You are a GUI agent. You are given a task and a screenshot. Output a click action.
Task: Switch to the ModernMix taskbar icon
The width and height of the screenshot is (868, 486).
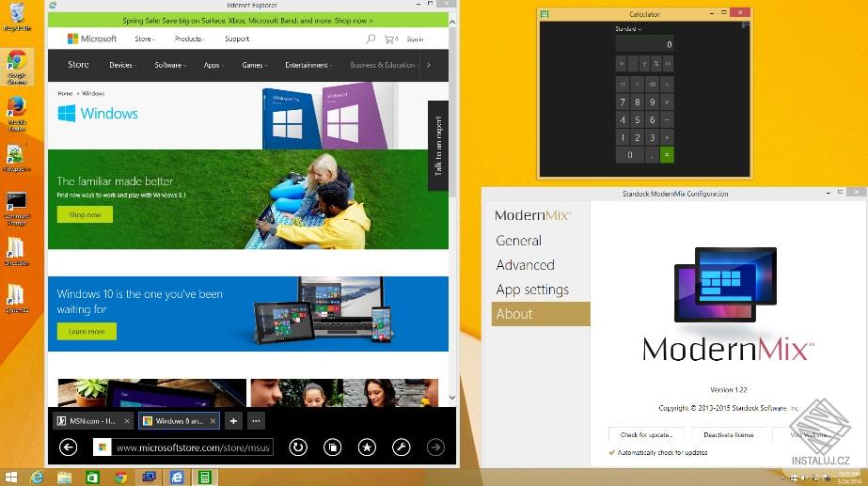[x=149, y=478]
